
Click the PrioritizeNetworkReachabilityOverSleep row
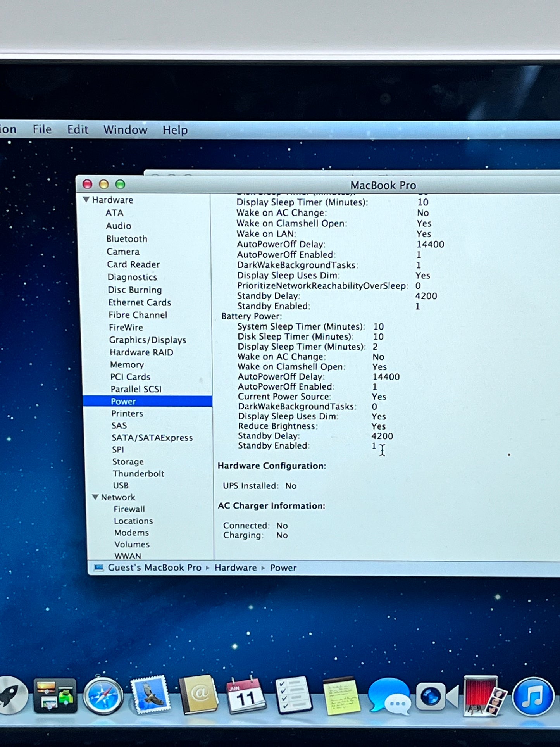tap(329, 286)
